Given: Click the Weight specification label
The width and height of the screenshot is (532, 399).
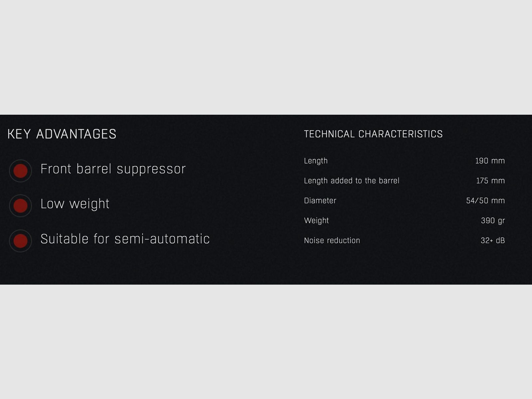Looking at the screenshot, I should 316,220.
